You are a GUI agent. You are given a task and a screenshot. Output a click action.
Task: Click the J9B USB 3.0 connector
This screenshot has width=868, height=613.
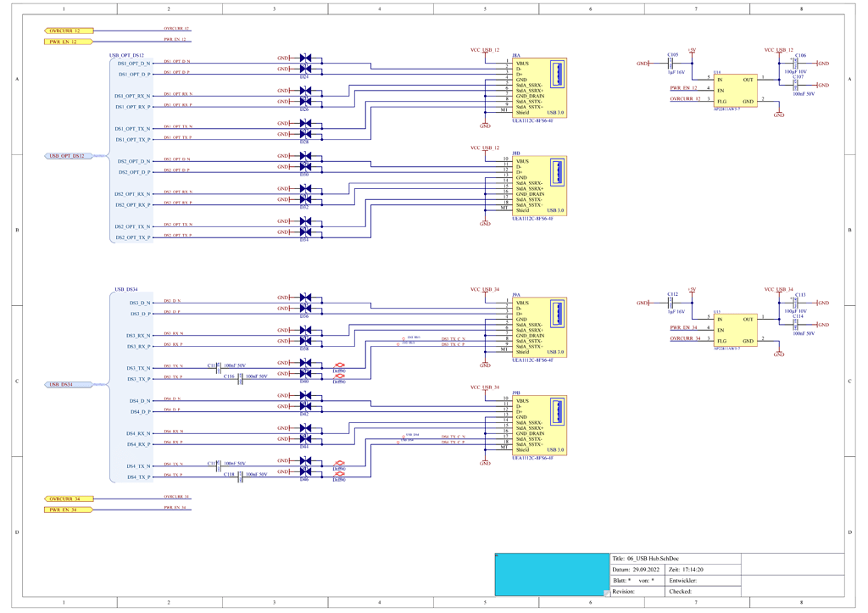pos(539,426)
